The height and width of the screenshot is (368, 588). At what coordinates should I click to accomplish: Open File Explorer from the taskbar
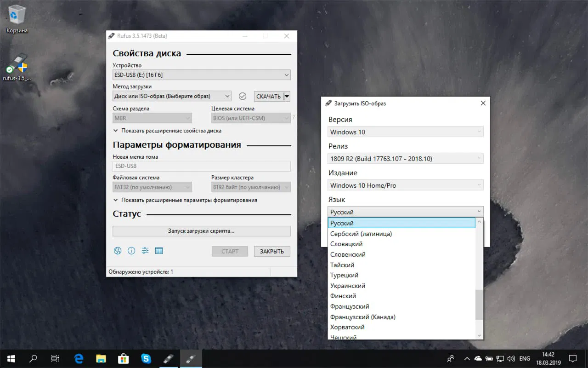[x=101, y=358]
